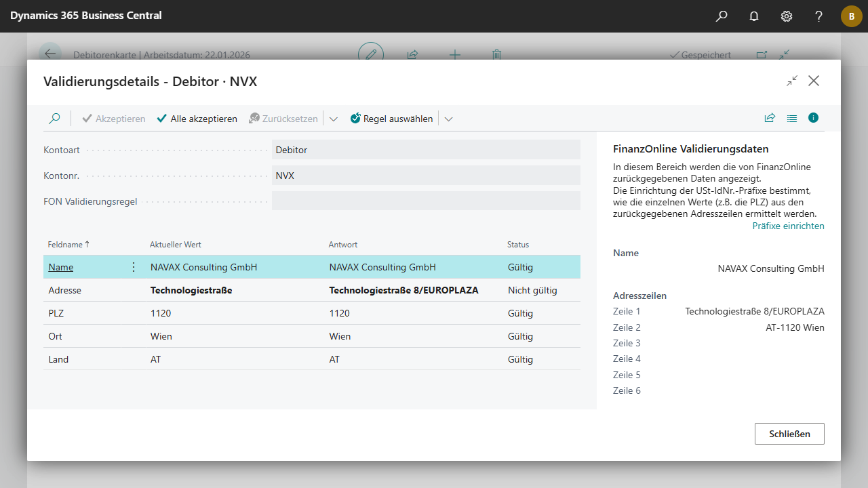Click Zeile 1 address value in FactBox
This screenshot has width=868, height=488.
(x=755, y=311)
